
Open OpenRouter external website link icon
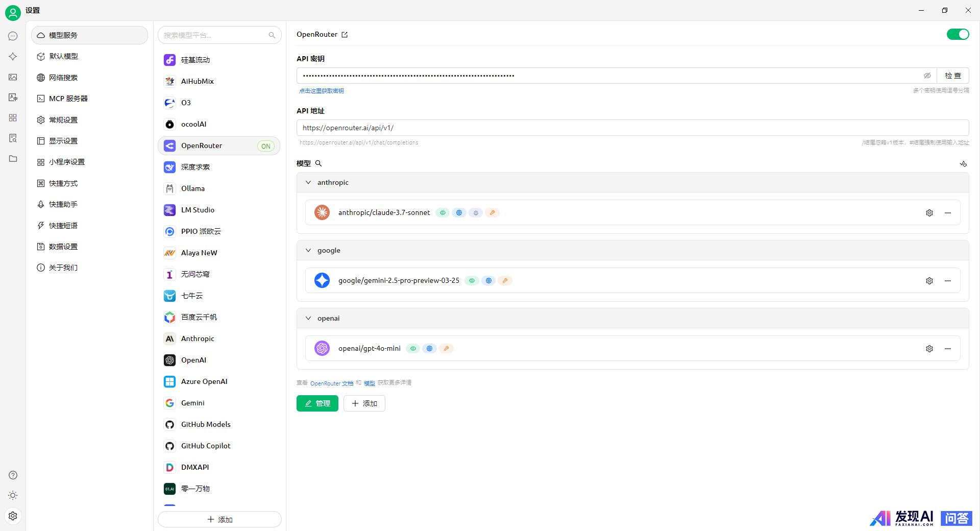[345, 35]
